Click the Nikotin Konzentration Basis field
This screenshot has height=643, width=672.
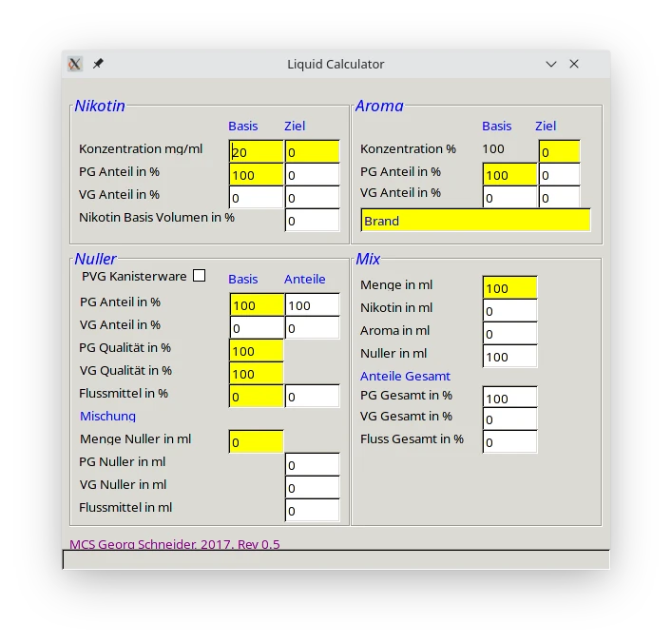click(x=257, y=152)
